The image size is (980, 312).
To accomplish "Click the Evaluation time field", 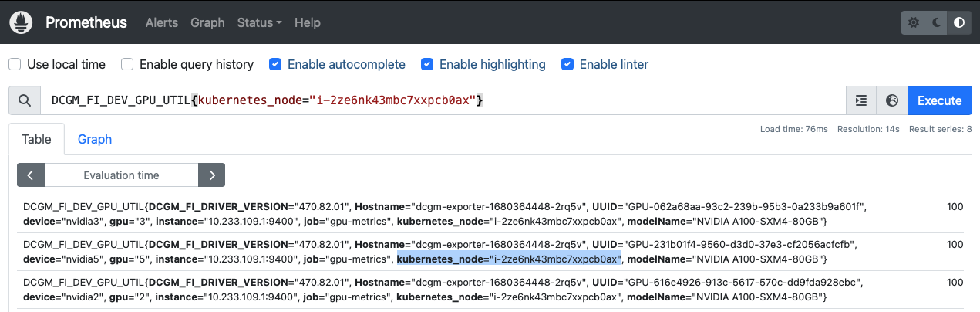I will tap(121, 175).
